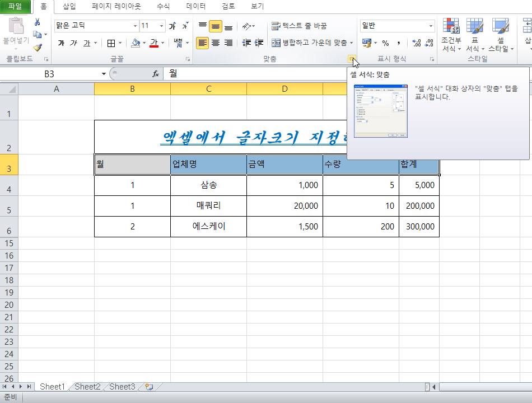Open the 클립보드 group dialog launcher

tap(46, 59)
